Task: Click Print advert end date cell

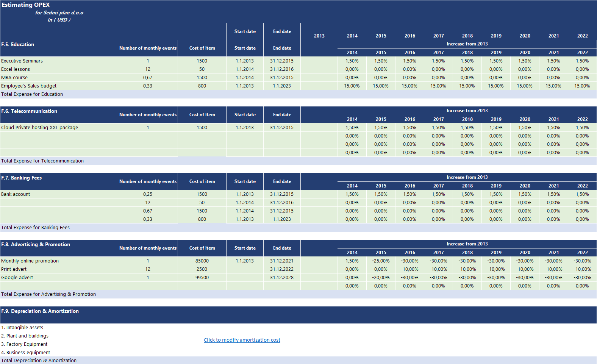Action: tap(282, 269)
